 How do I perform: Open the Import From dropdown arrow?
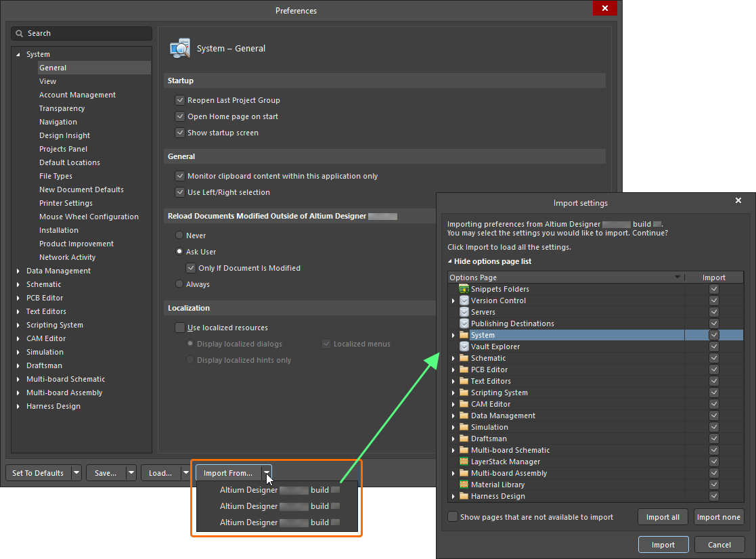pos(266,472)
